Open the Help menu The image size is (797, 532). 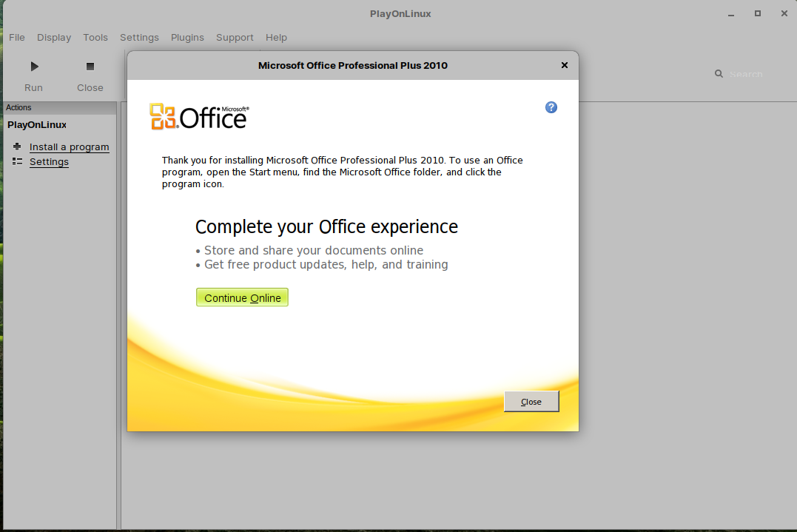click(276, 37)
